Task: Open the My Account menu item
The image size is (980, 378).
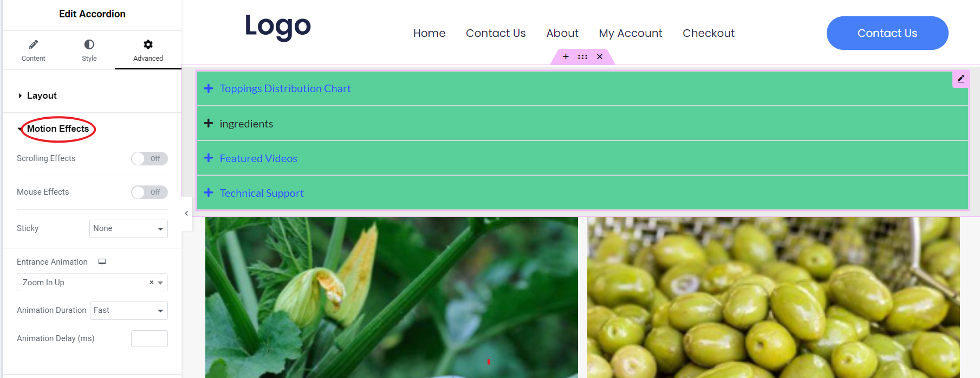Action: point(631,33)
